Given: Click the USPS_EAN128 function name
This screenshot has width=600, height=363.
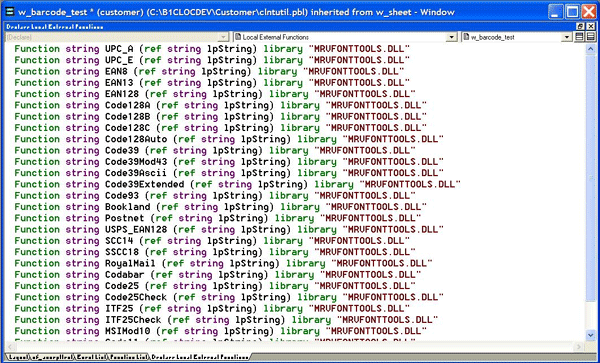Looking at the screenshot, I should (x=136, y=230).
